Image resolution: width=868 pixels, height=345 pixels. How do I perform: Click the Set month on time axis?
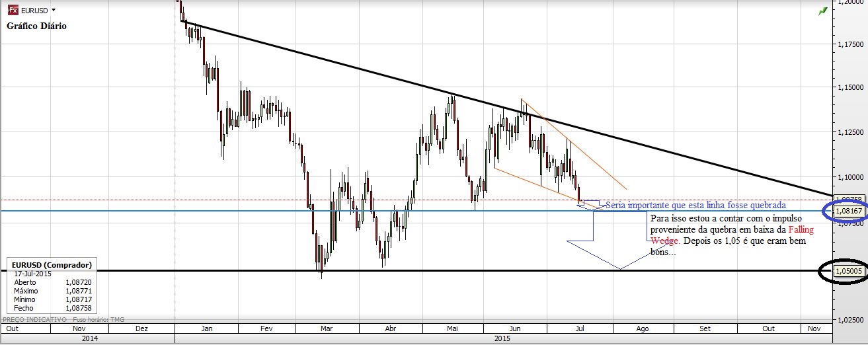705,328
